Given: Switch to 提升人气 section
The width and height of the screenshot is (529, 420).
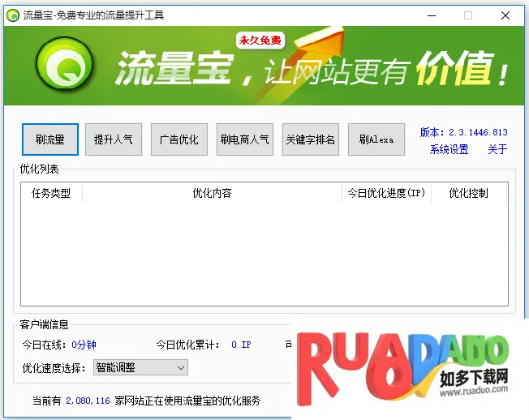Looking at the screenshot, I should pos(113,139).
